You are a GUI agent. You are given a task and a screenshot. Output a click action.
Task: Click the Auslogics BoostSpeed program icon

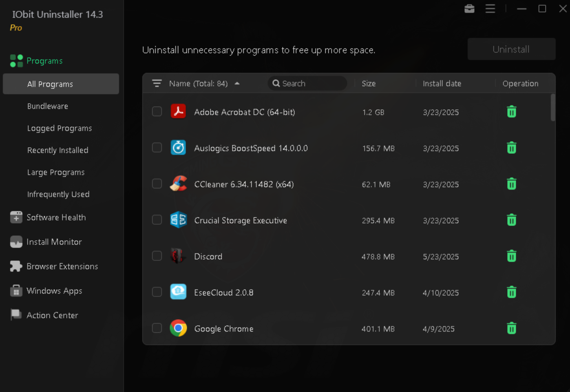click(x=178, y=148)
